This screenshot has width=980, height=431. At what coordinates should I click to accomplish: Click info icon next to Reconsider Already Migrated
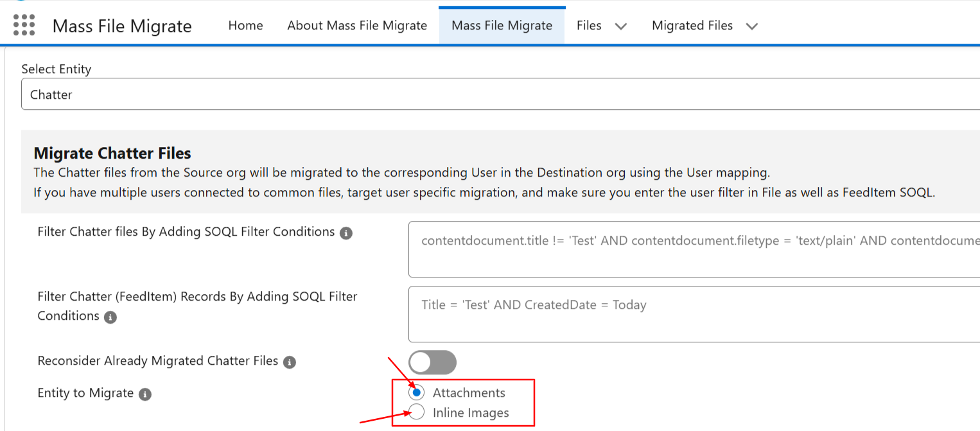[290, 362]
